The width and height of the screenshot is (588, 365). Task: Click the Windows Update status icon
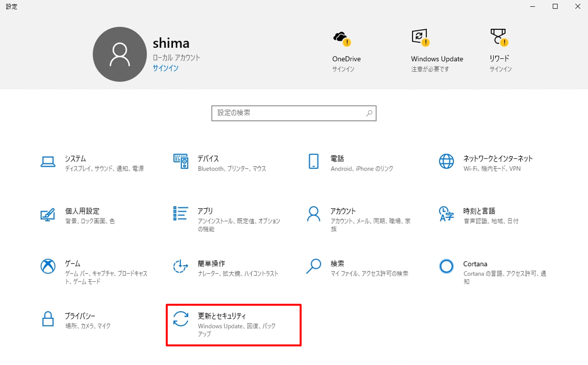tap(420, 37)
